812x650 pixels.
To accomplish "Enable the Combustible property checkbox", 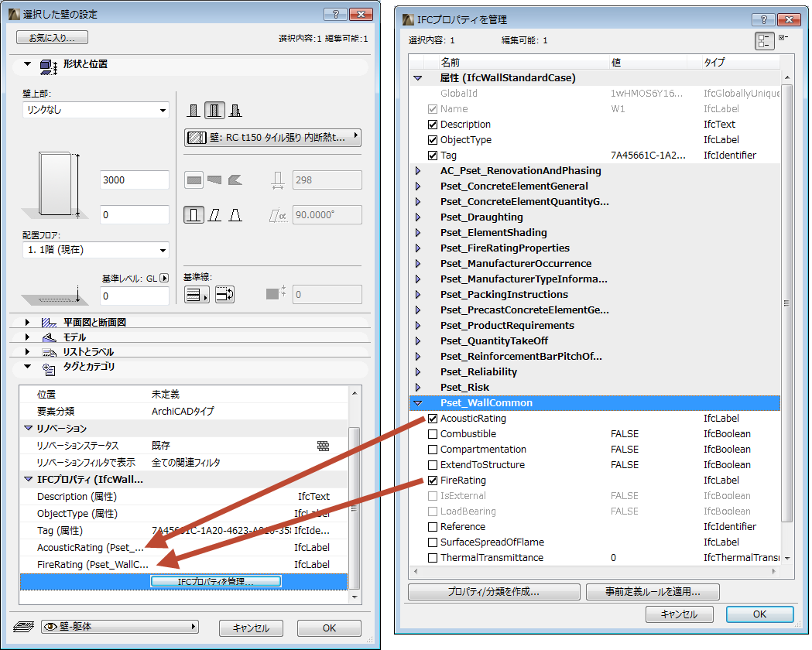I will (433, 434).
